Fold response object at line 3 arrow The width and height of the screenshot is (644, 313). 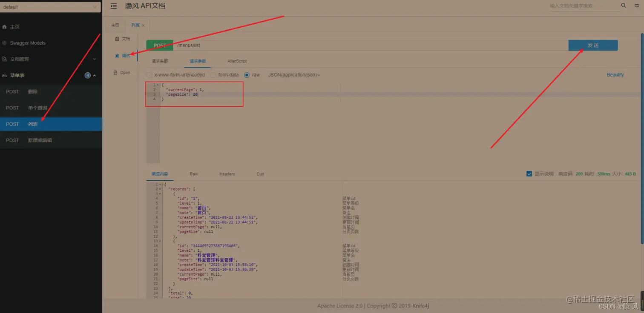click(160, 193)
